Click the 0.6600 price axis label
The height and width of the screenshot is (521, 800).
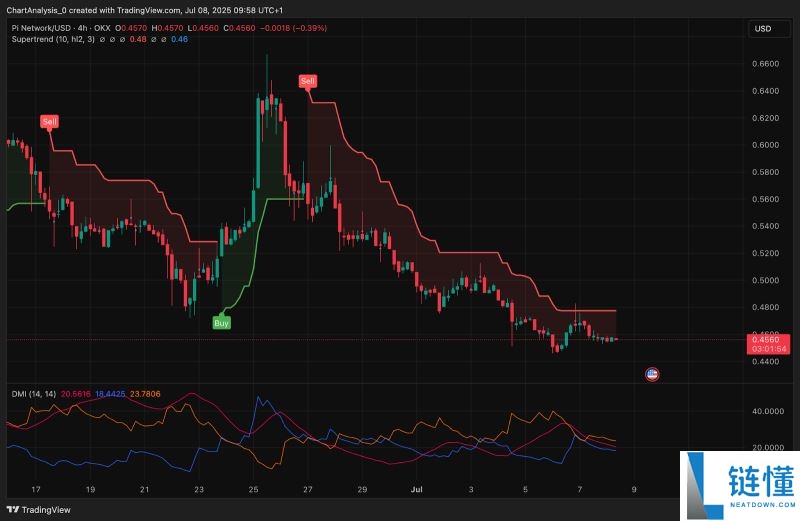[764, 64]
